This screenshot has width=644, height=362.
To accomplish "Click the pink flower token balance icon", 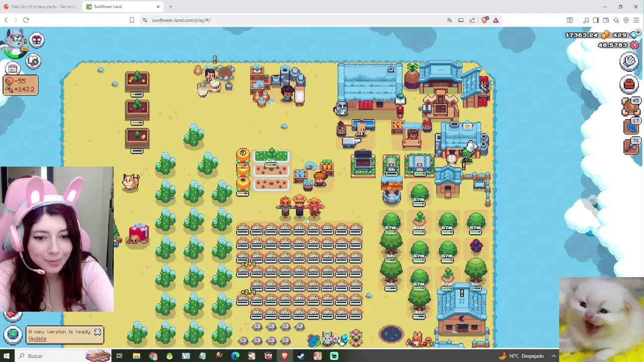I will click(x=635, y=45).
